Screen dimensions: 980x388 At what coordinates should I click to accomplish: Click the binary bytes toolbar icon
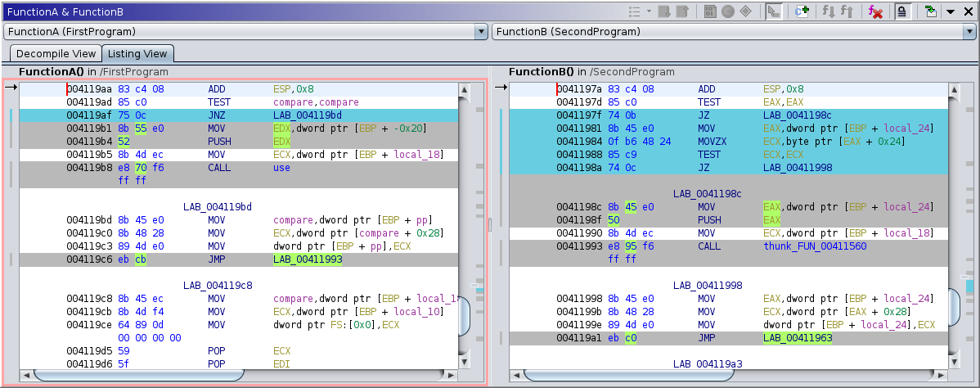[710, 11]
